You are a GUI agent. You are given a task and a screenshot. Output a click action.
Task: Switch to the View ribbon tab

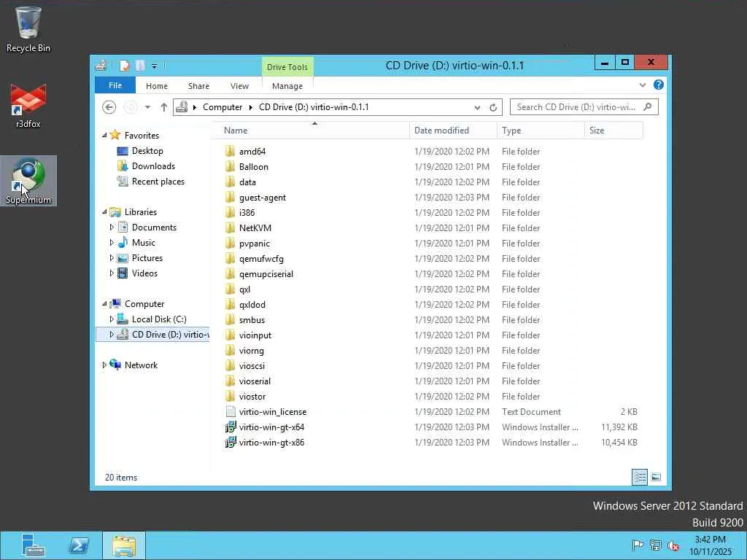239,86
